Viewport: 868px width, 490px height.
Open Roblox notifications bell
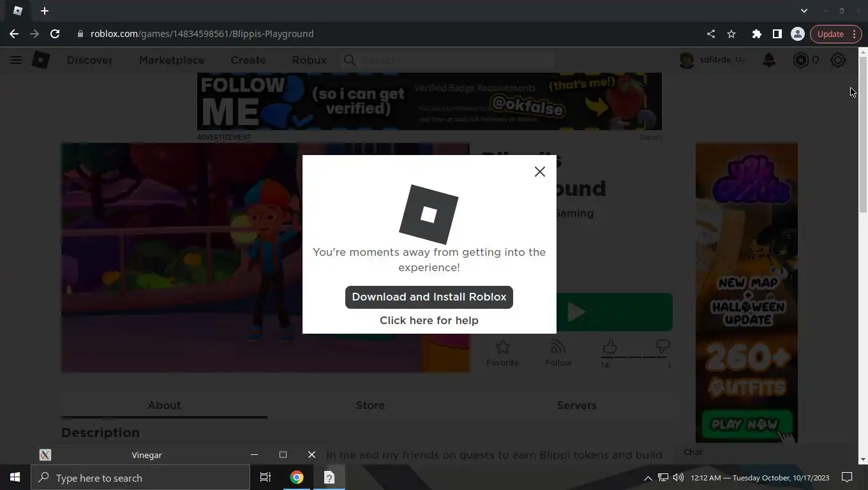[769, 60]
